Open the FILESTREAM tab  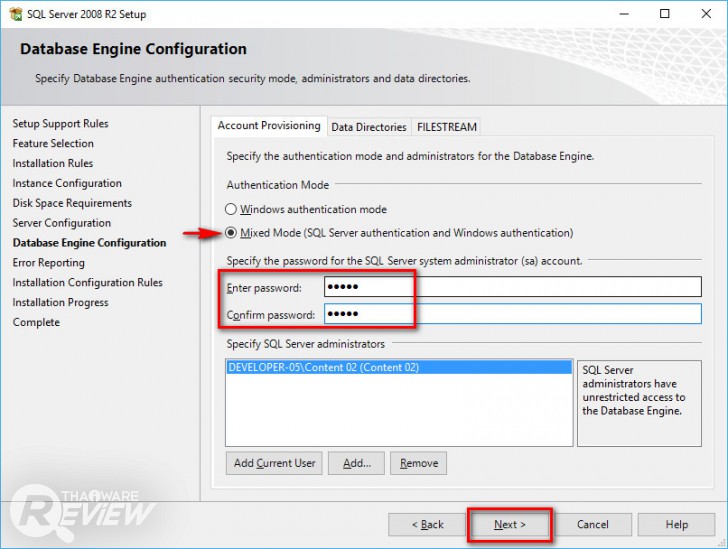point(447,127)
